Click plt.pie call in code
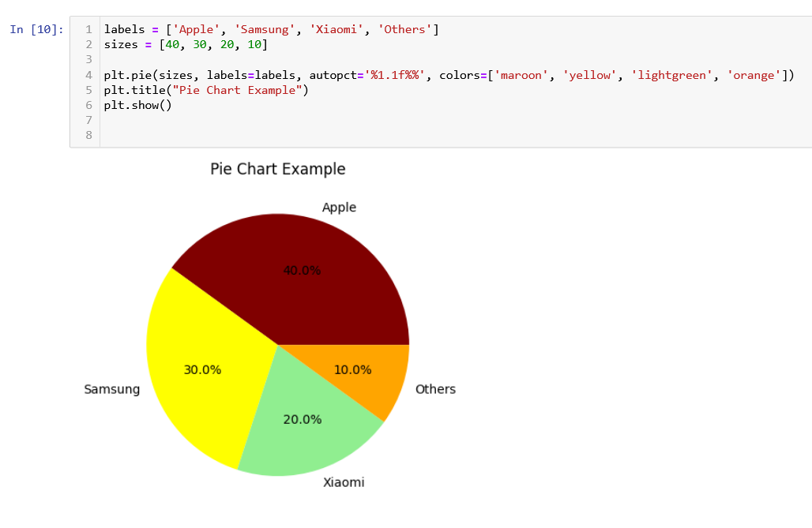Screen dimensions: 812x528 [x=127, y=75]
